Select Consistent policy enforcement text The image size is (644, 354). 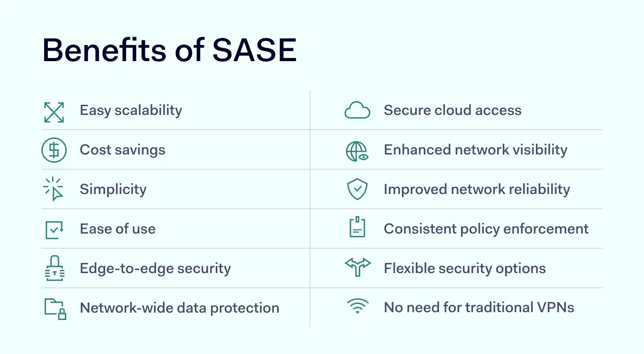486,229
